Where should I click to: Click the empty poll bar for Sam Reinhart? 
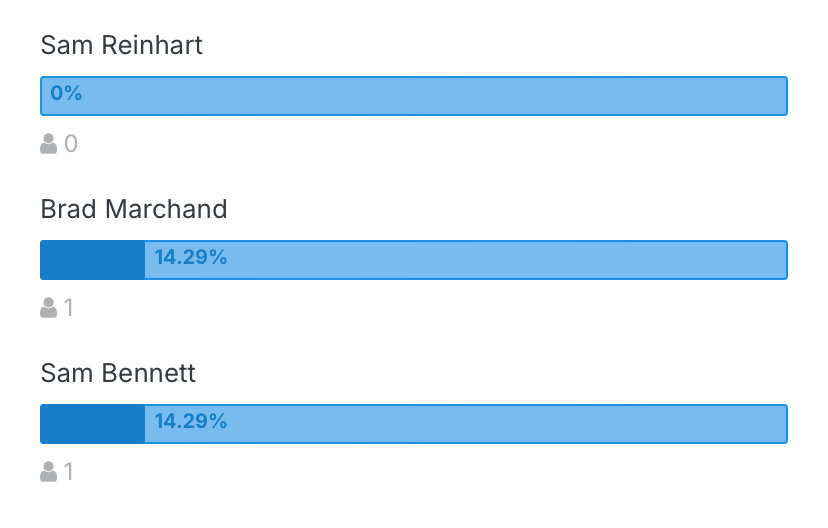click(x=414, y=96)
